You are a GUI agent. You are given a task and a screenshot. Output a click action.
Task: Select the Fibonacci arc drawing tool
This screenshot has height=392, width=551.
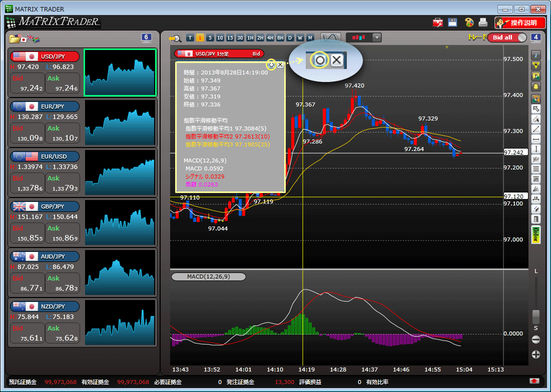[x=536, y=159]
